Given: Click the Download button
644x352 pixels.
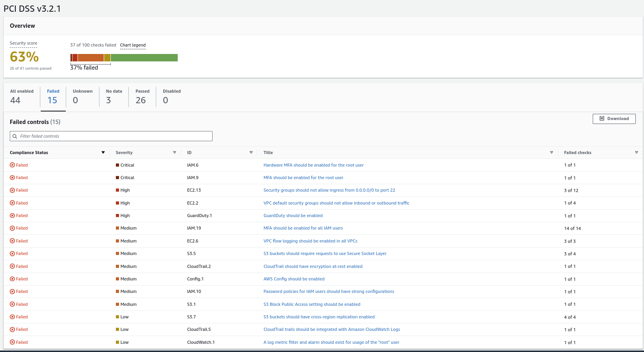Looking at the screenshot, I should (x=614, y=119).
